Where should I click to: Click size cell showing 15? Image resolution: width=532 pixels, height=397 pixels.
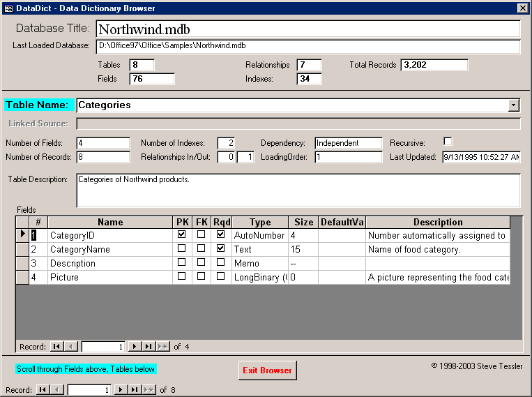click(x=304, y=249)
